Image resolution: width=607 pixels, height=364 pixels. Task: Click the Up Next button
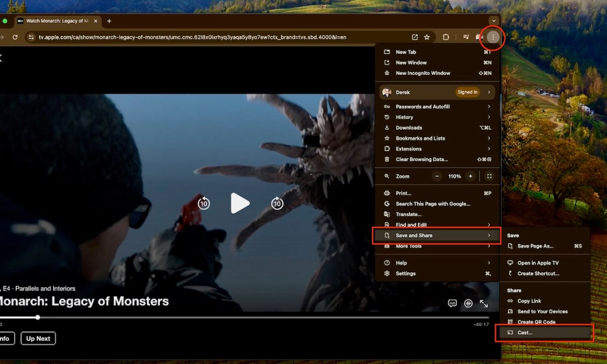38,338
